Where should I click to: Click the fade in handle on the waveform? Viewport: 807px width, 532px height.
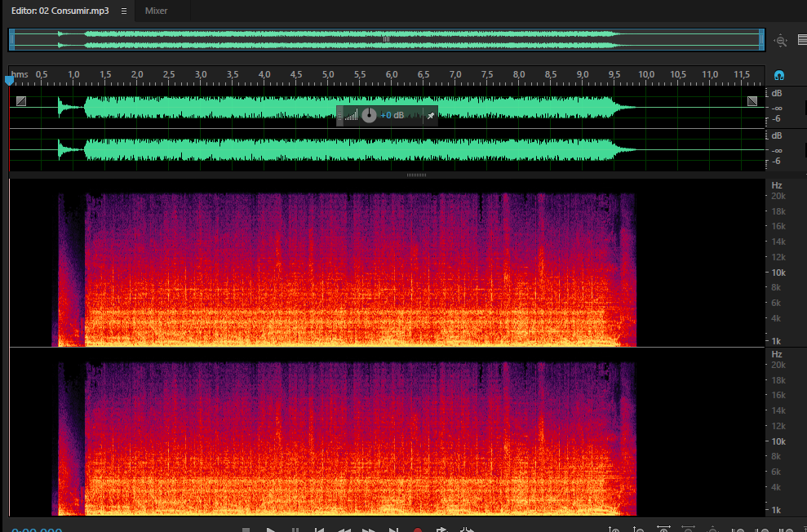21,101
